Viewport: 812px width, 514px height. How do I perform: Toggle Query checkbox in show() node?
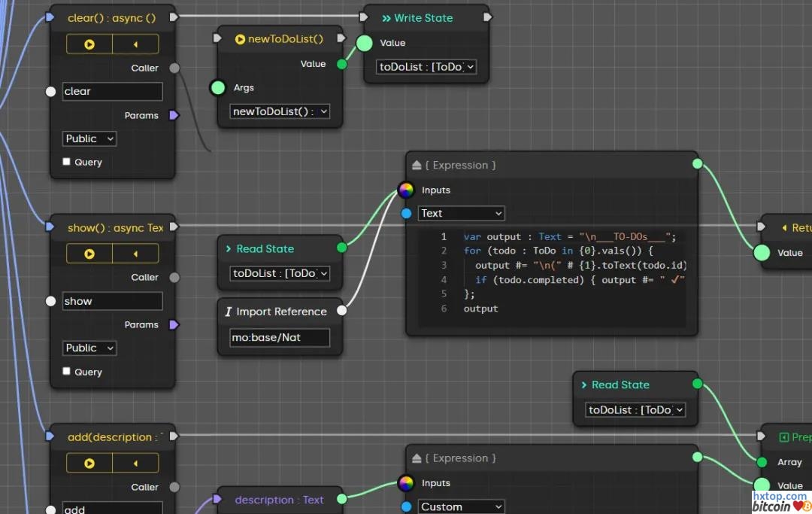click(x=67, y=371)
